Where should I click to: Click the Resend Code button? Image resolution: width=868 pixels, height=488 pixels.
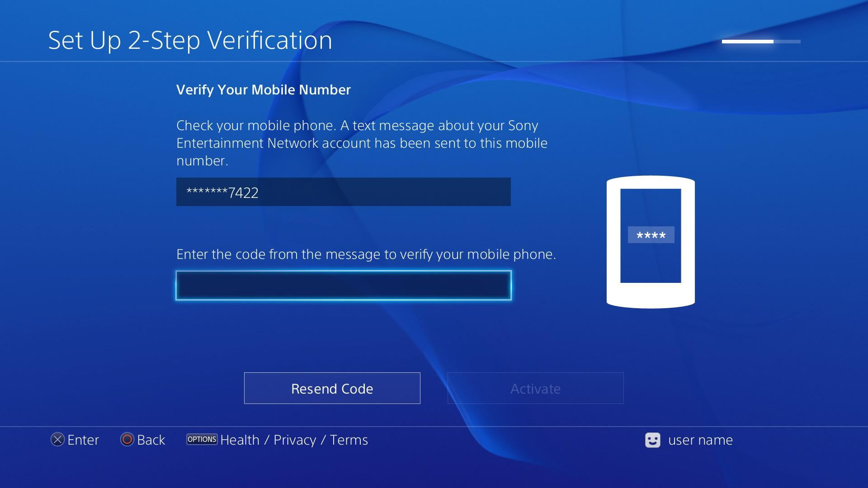click(332, 388)
